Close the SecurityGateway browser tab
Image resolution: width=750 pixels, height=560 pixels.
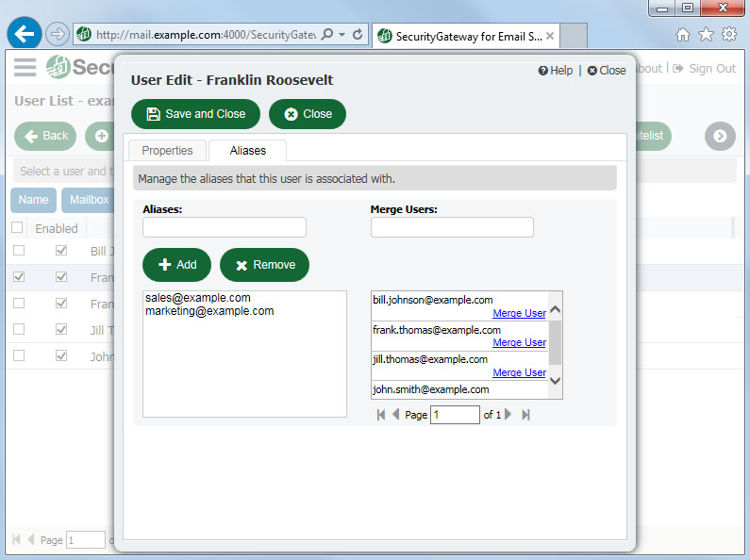point(550,36)
